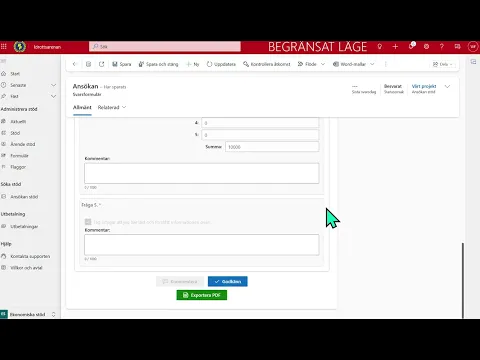The image size is (480, 360).
Task: Expand the Senaste chevron
Action: pos(53,85)
